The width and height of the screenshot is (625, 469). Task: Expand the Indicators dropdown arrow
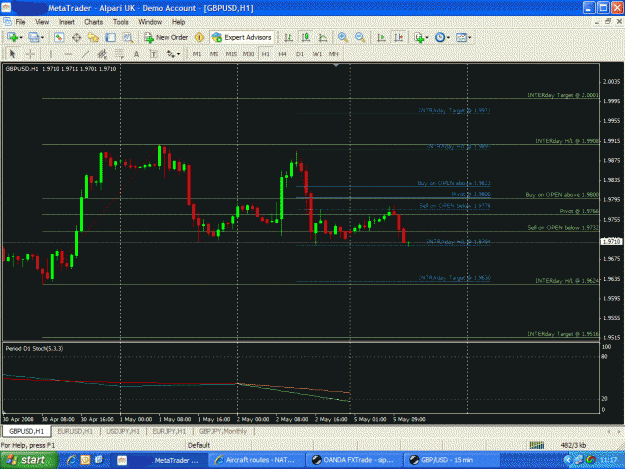[x=427, y=38]
